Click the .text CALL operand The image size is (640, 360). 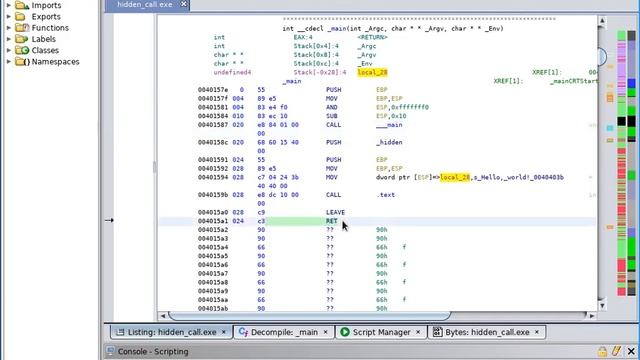pos(385,195)
